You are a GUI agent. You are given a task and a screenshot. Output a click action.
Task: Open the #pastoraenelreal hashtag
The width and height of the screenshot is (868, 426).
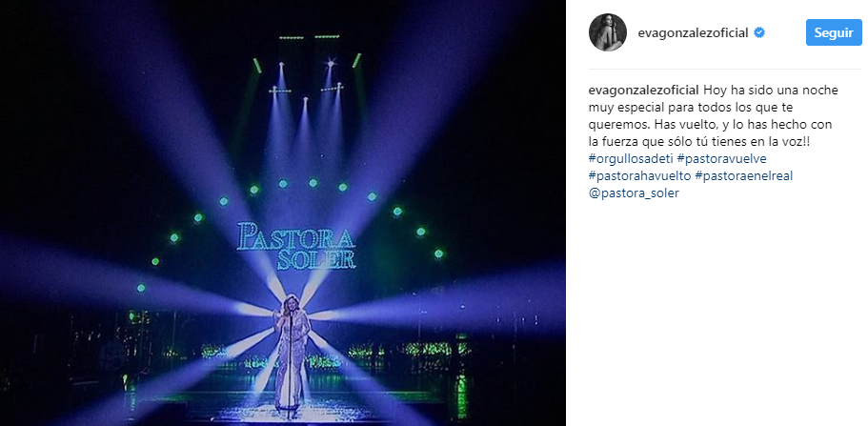tap(744, 176)
